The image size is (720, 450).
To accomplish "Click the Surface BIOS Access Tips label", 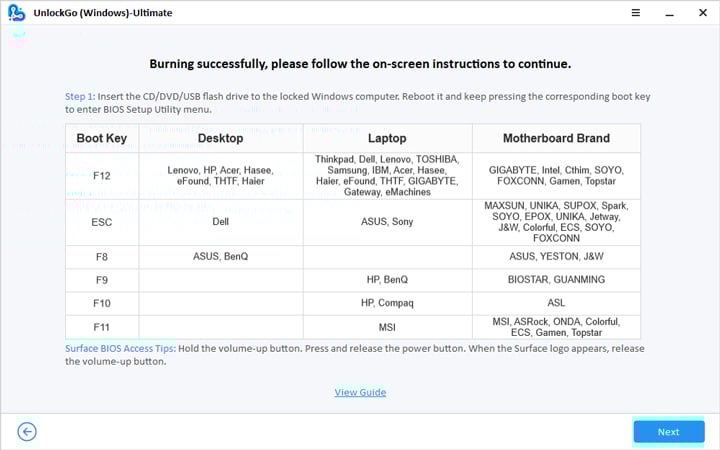I will [120, 348].
